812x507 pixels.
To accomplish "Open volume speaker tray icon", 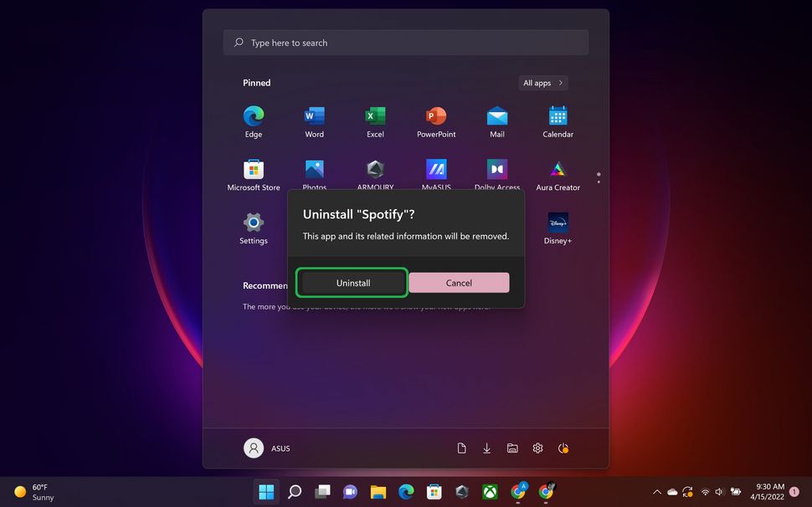I will (x=719, y=492).
